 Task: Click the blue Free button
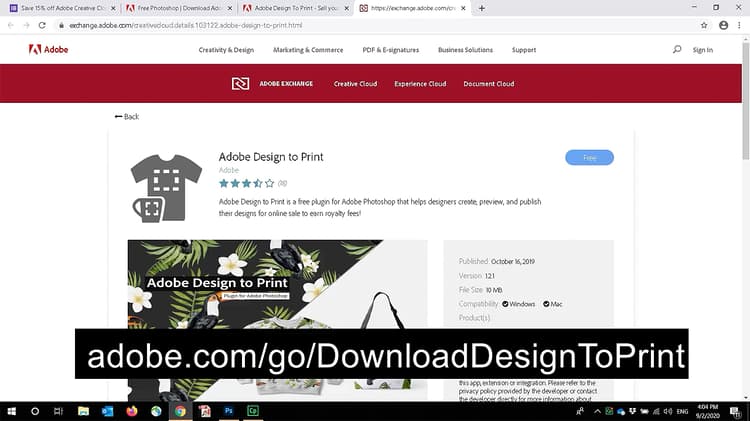(589, 157)
